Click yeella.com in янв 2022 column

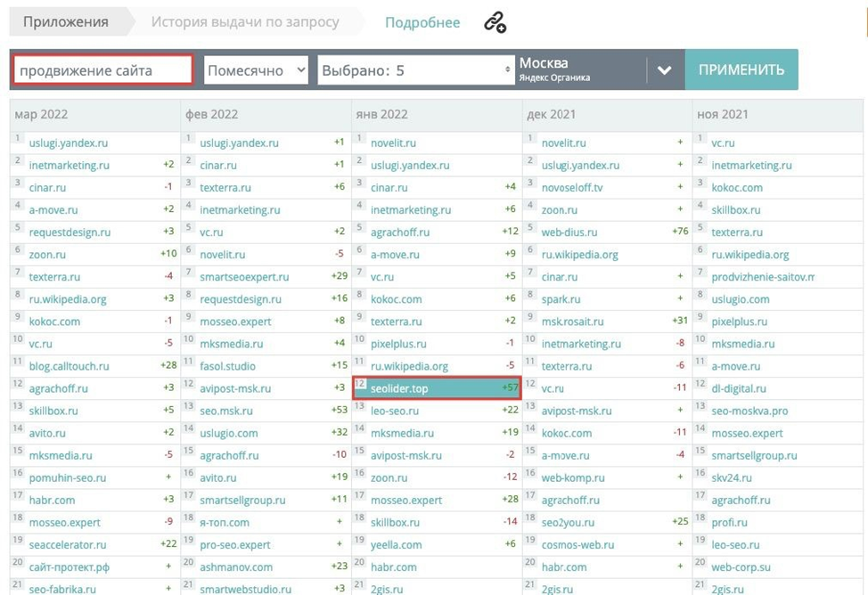click(396, 544)
